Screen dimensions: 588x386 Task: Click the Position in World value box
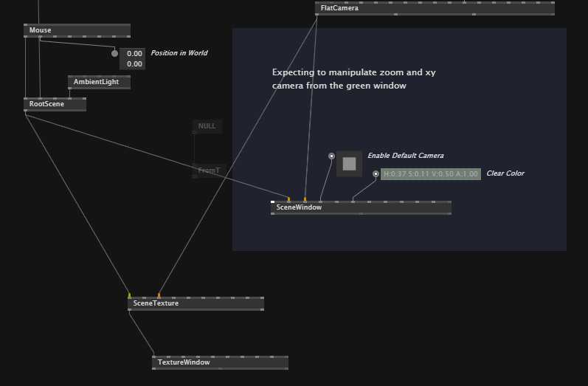pyautogui.click(x=133, y=58)
